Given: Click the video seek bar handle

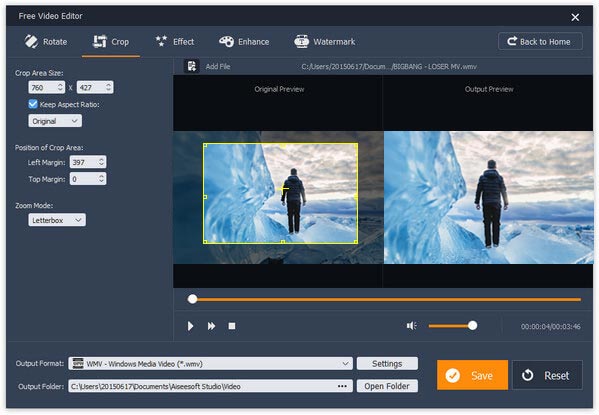Looking at the screenshot, I should 193,299.
